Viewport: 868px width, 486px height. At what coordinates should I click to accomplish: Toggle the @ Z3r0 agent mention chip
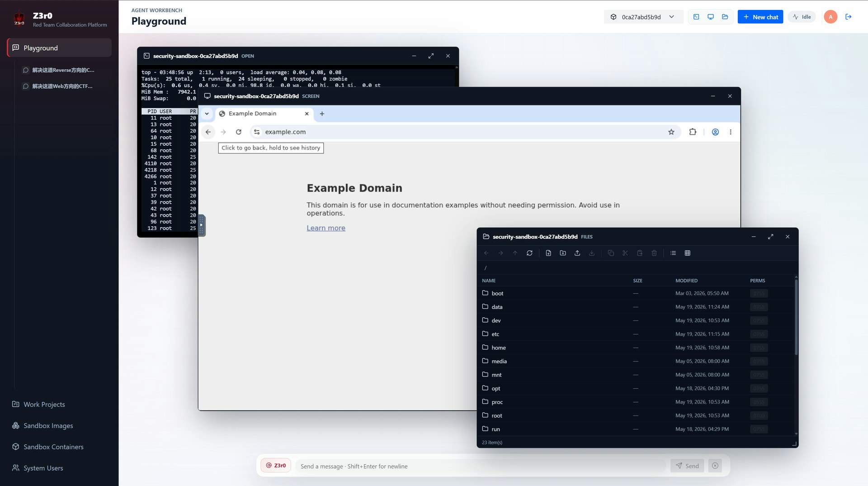coord(276,465)
